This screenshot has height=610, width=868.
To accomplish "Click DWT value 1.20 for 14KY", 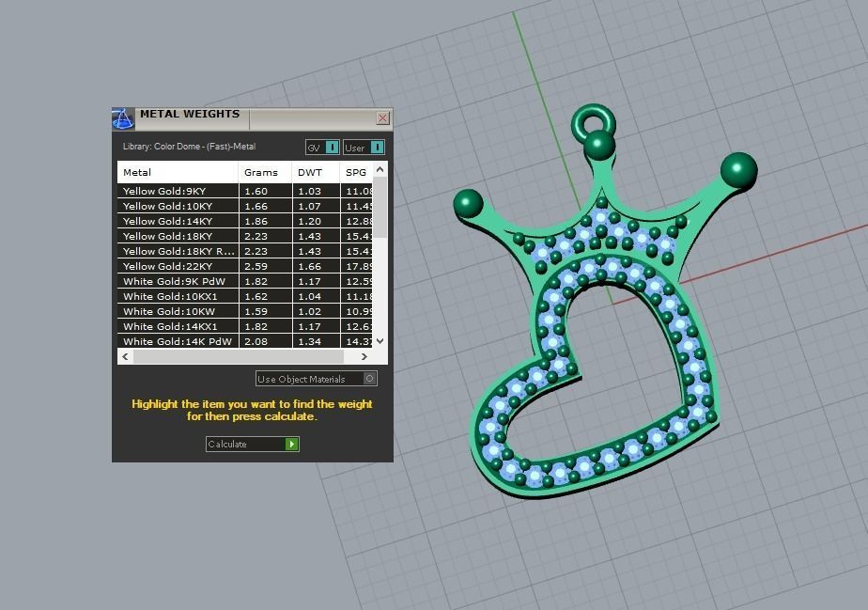I will (x=309, y=221).
